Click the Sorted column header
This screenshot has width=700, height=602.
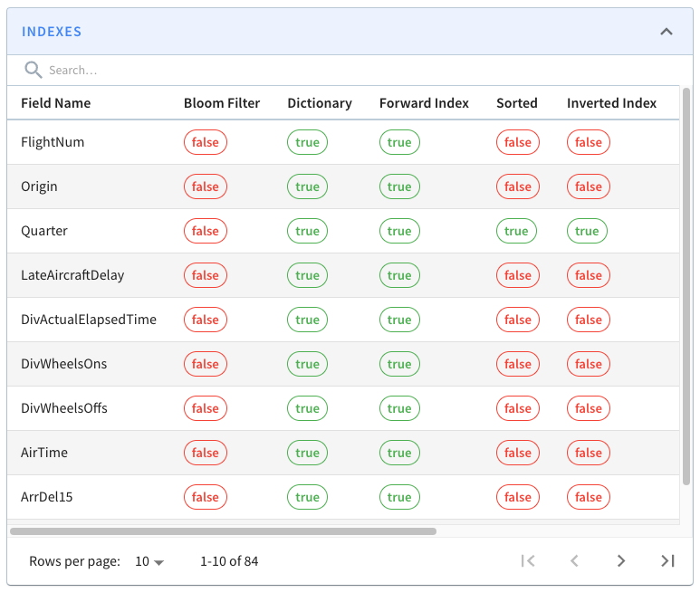(x=517, y=103)
